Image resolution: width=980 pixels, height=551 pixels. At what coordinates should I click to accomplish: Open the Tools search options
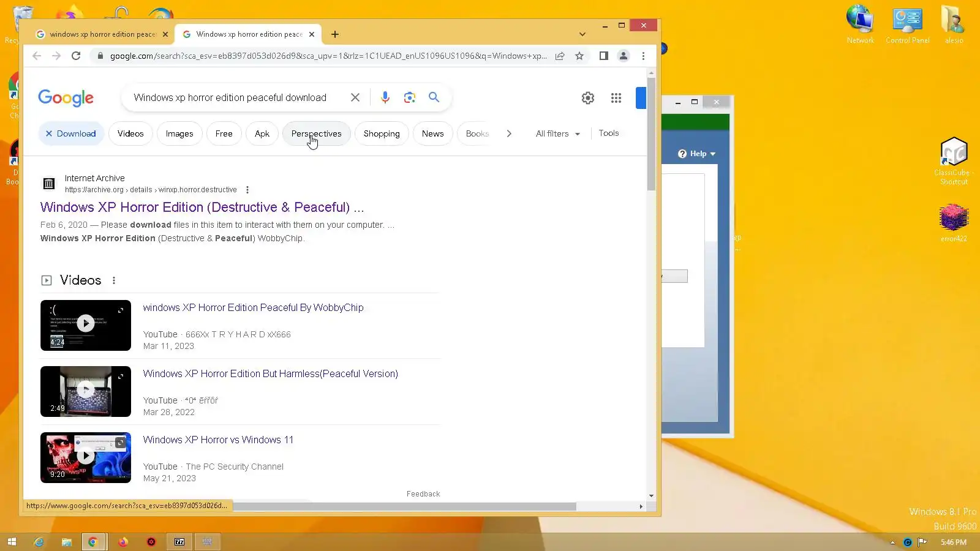pyautogui.click(x=609, y=133)
